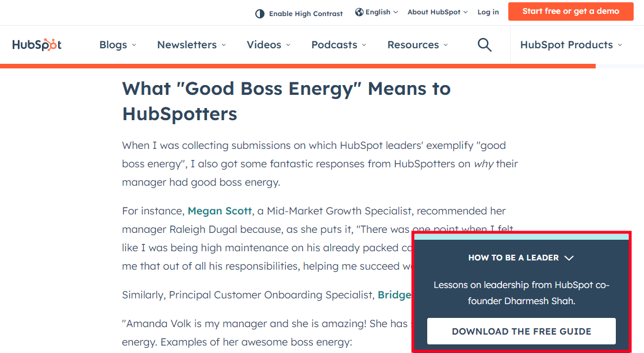Click the high contrast half-circle icon

[x=260, y=14]
